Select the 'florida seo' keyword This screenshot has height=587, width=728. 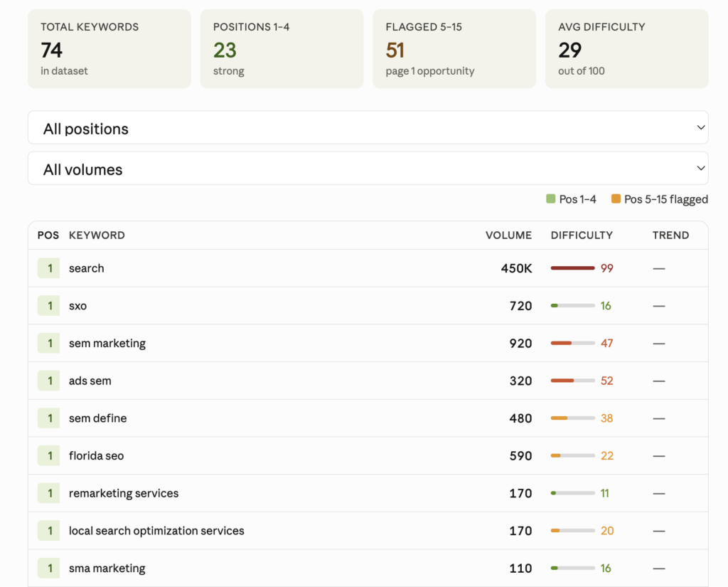tap(96, 455)
